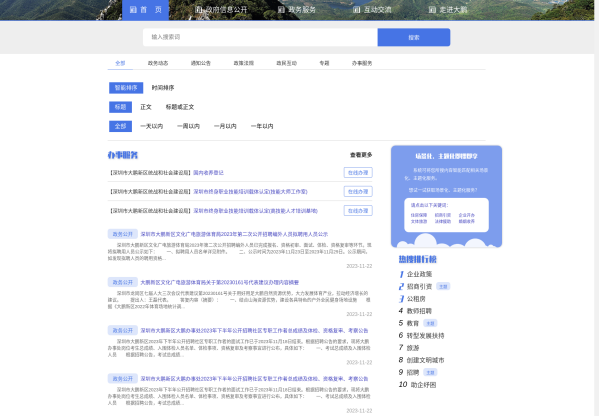
Task: Click 查看更多 in 办事服务 section
Action: click(361, 155)
